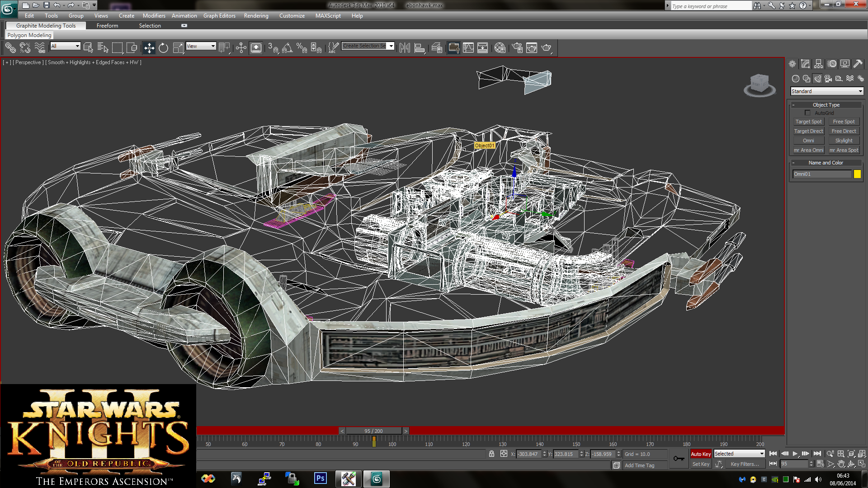Image resolution: width=868 pixels, height=488 pixels.
Task: Collapse the Name and Color rollout
Action: (x=826, y=163)
